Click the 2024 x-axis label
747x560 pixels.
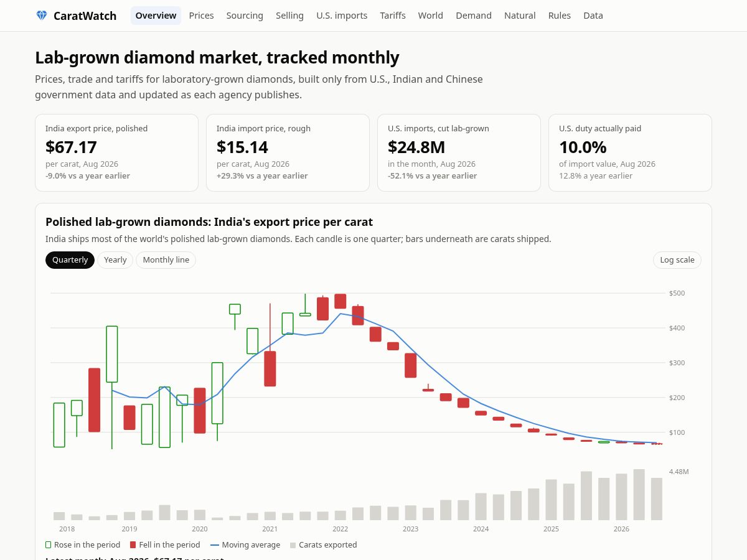point(481,529)
